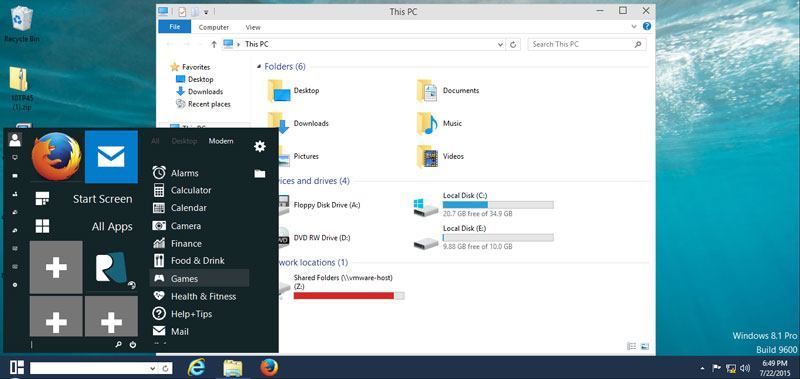Click the start menu power button
This screenshot has width=800, height=379.
click(x=133, y=345)
